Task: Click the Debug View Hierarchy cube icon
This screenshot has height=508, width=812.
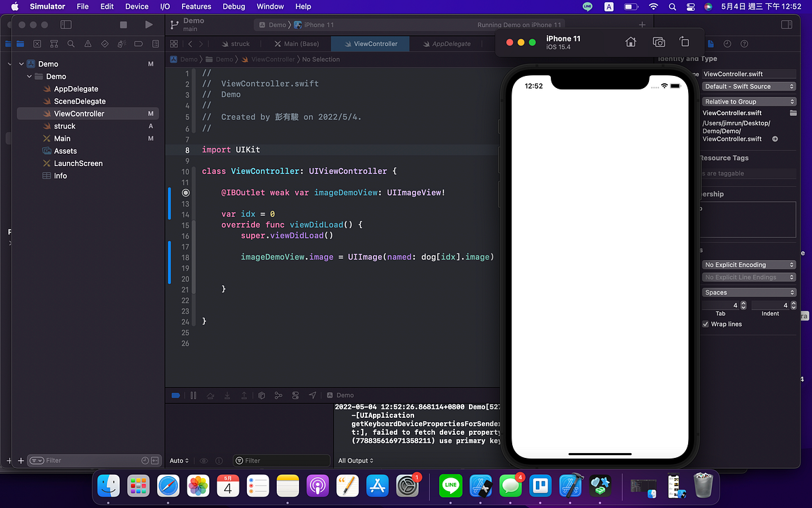Action: pos(262,395)
